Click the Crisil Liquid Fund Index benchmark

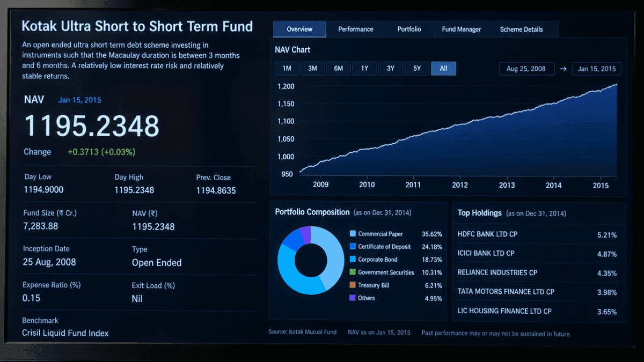coord(65,333)
